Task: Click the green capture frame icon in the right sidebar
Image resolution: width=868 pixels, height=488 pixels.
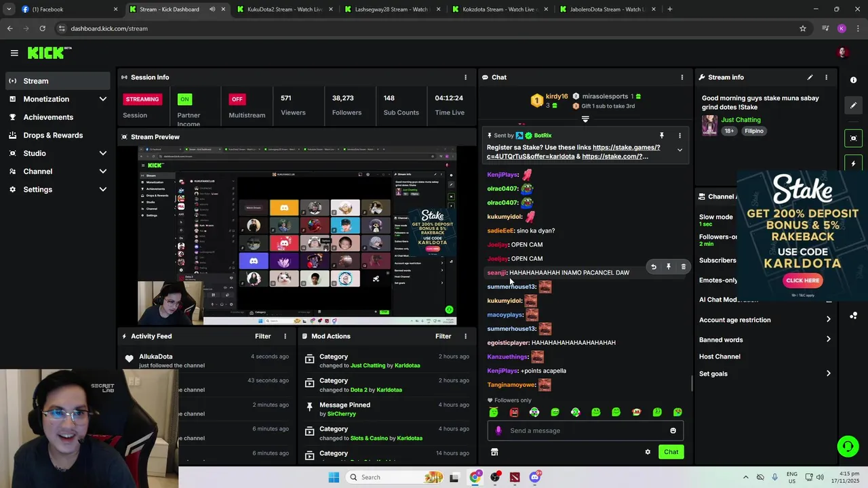Action: click(853, 138)
